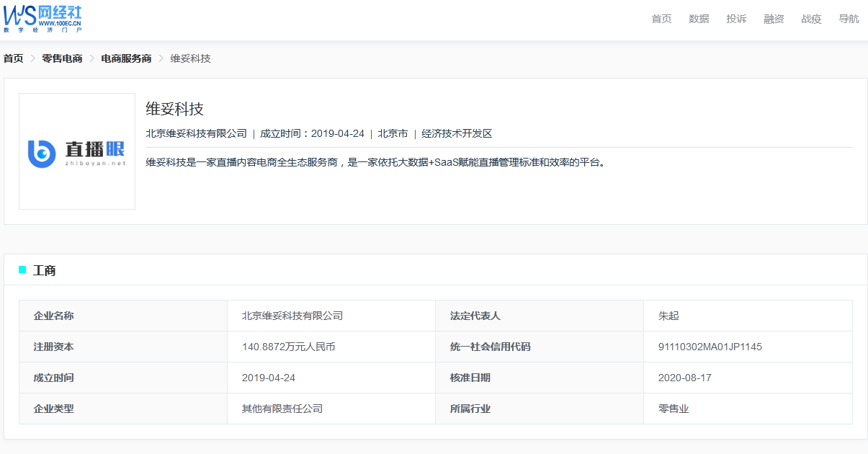Screen dimensions: 868x454
Task: Click 维妥科技 breadcrumb text
Action: point(190,58)
